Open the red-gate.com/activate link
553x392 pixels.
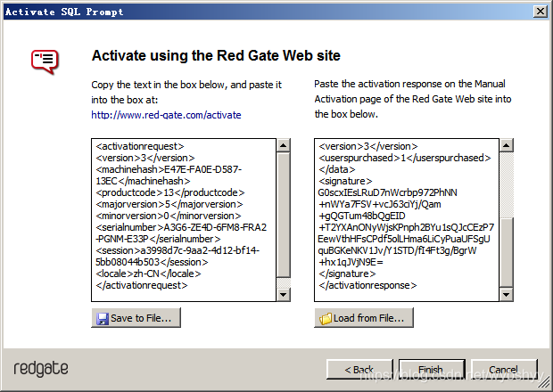pos(166,115)
